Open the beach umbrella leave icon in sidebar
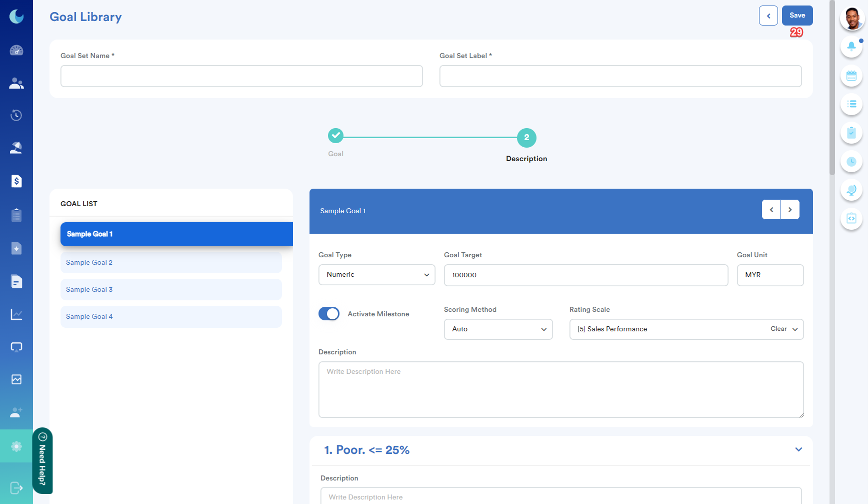The width and height of the screenshot is (868, 504). pyautogui.click(x=16, y=148)
